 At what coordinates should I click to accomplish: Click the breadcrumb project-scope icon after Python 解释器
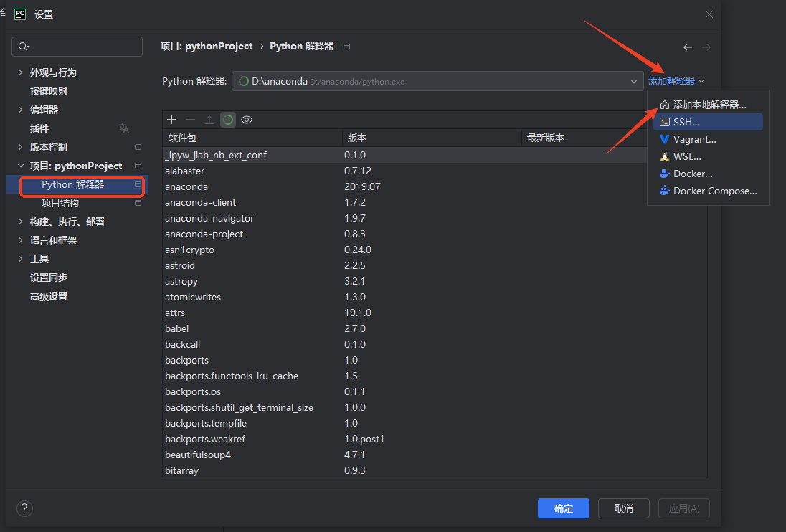click(x=346, y=46)
